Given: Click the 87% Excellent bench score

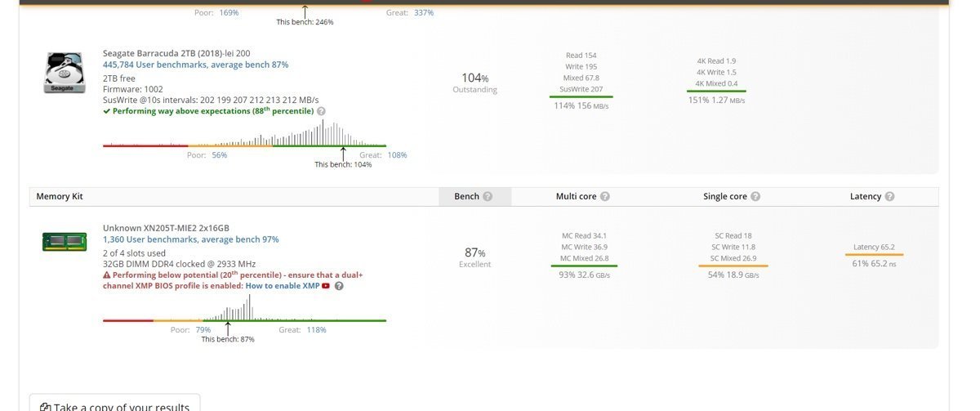Looking at the screenshot, I should click(474, 257).
